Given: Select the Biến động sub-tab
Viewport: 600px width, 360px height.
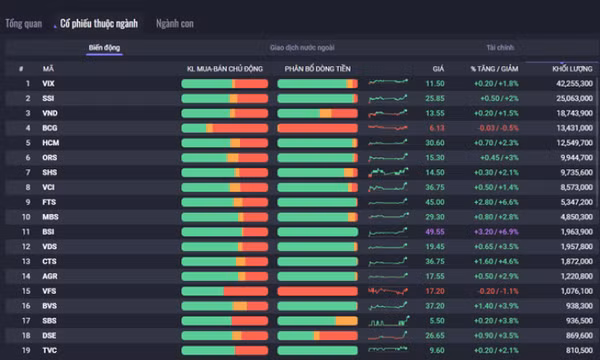Looking at the screenshot, I should click(104, 48).
